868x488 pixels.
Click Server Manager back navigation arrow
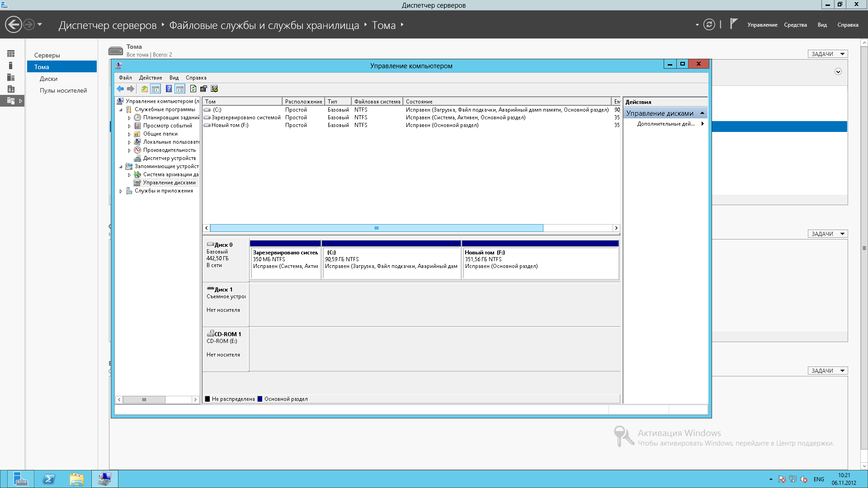[x=14, y=24]
